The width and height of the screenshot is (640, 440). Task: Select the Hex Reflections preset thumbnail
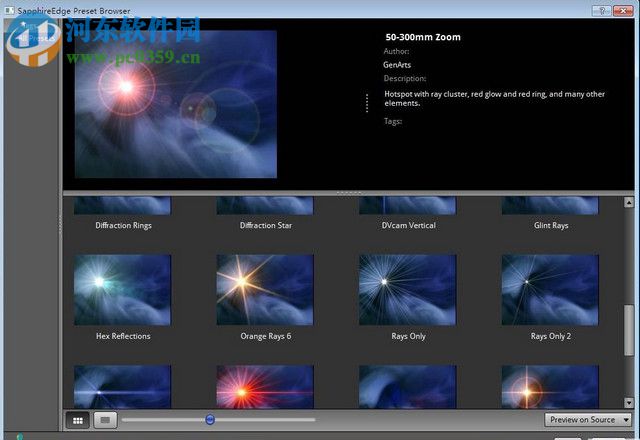click(123, 290)
